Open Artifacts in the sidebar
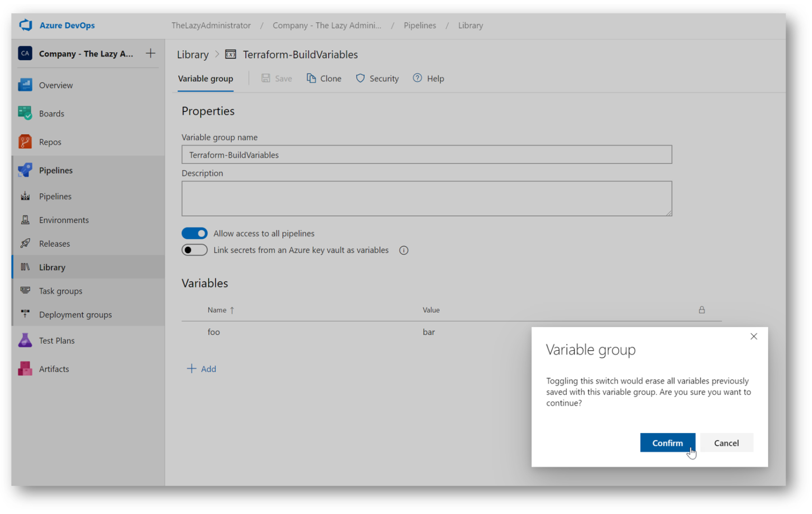The width and height of the screenshot is (812, 514). [x=54, y=369]
